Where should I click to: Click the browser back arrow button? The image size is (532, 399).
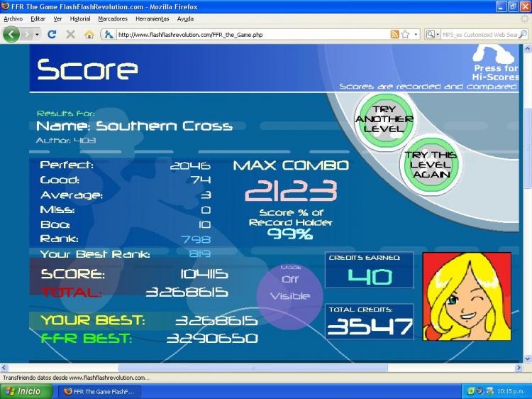point(11,34)
